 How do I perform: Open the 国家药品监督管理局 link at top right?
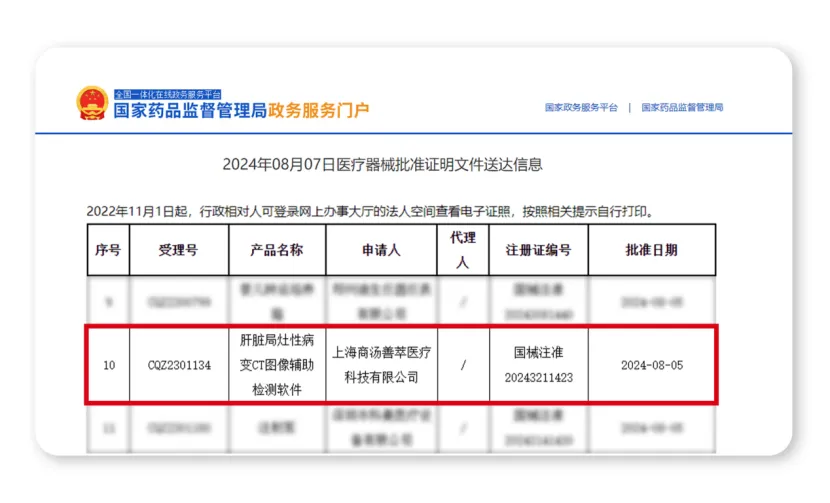[682, 107]
